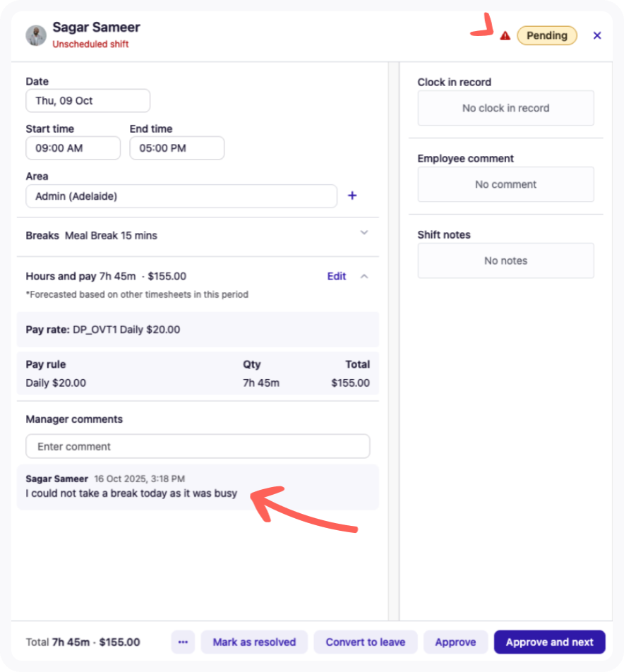Click the red warning triangle icon

[x=505, y=35]
